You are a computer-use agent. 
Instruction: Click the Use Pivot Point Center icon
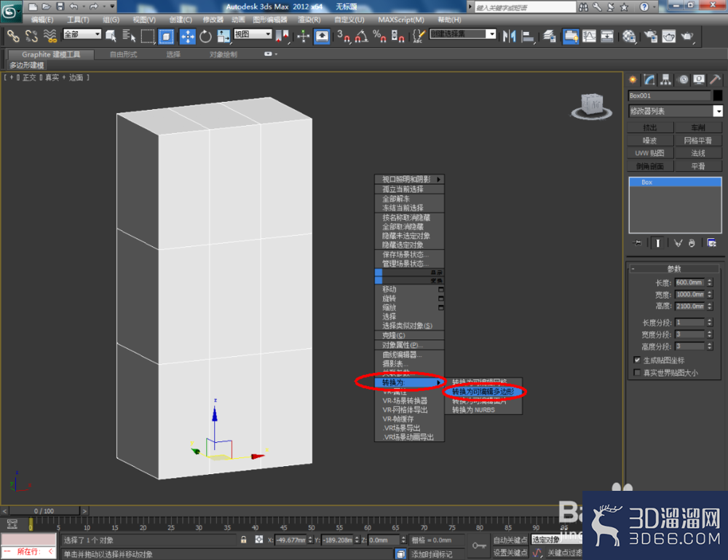click(x=282, y=36)
